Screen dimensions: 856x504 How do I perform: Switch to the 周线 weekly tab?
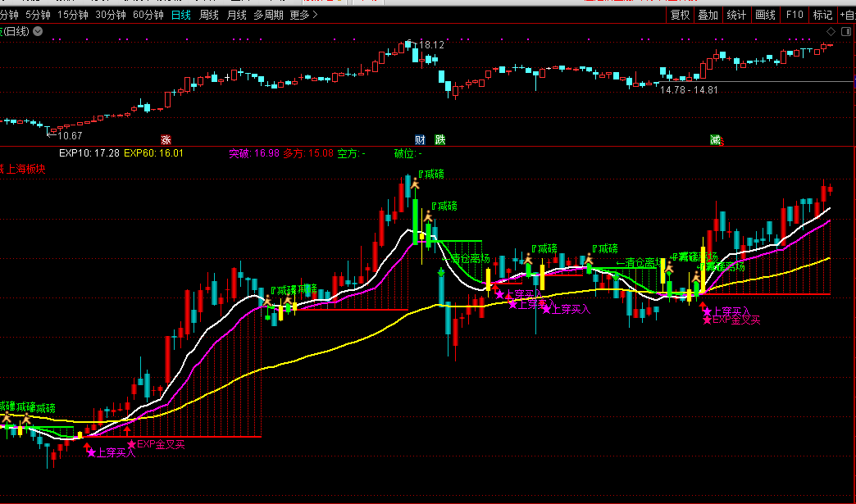click(x=209, y=15)
